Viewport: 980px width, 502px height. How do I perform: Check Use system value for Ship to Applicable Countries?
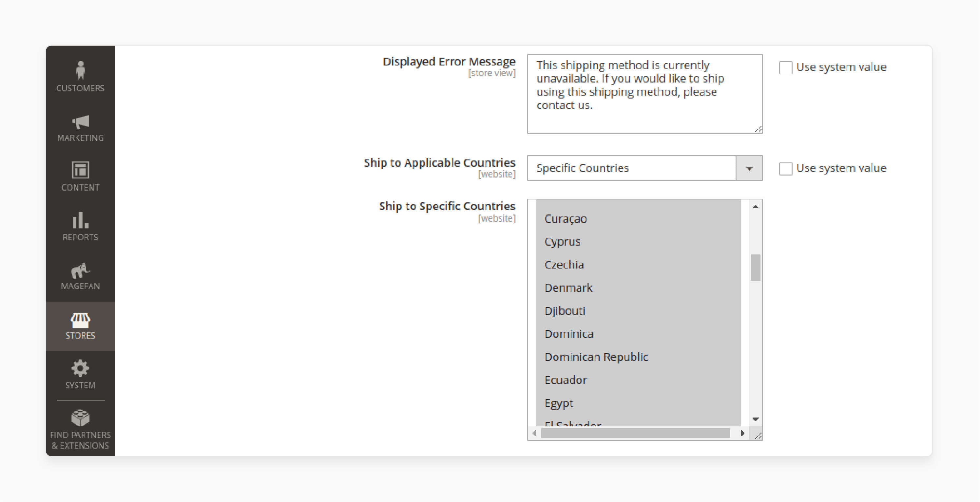click(x=786, y=168)
